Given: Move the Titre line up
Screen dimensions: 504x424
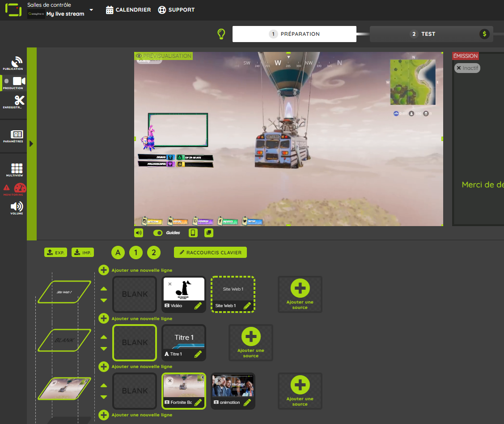Looking at the screenshot, I should (x=103, y=337).
